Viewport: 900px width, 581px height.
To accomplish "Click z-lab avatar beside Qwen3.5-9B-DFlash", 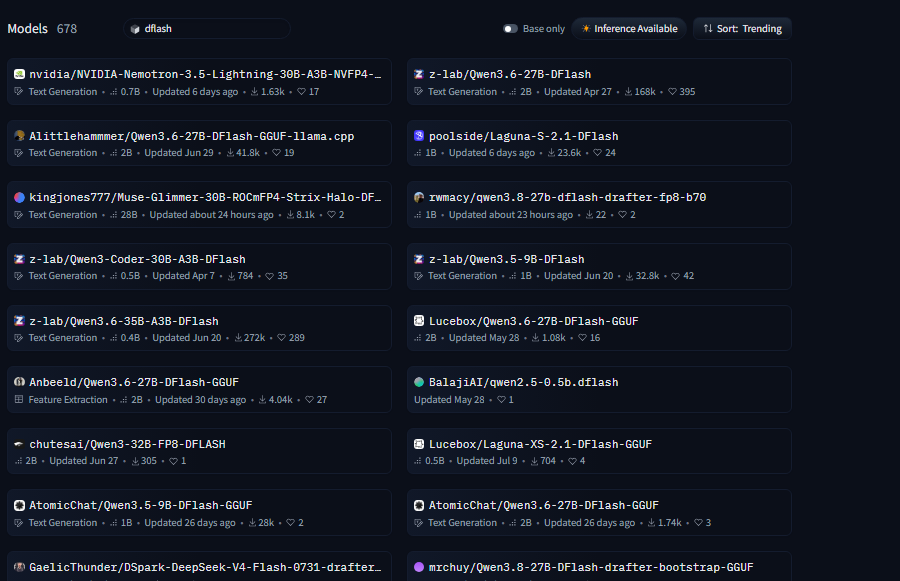I will (x=419, y=259).
